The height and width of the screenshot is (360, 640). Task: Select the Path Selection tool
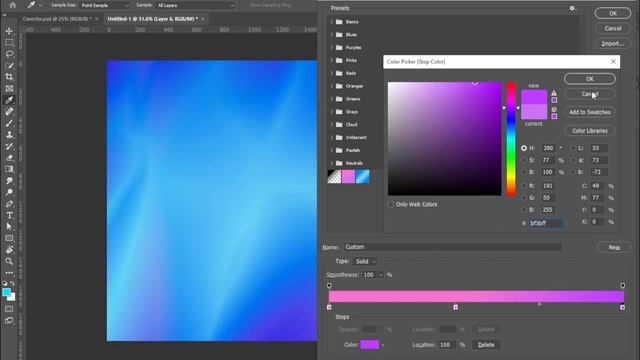click(9, 227)
